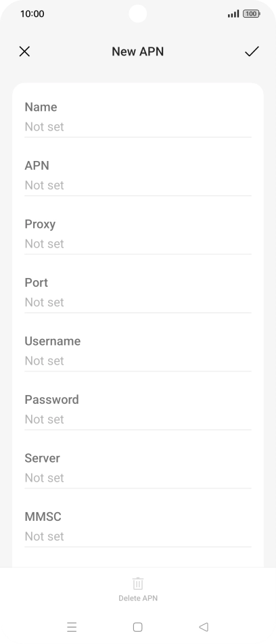Tap the Delete APN label
The image size is (276, 644).
pyautogui.click(x=138, y=599)
